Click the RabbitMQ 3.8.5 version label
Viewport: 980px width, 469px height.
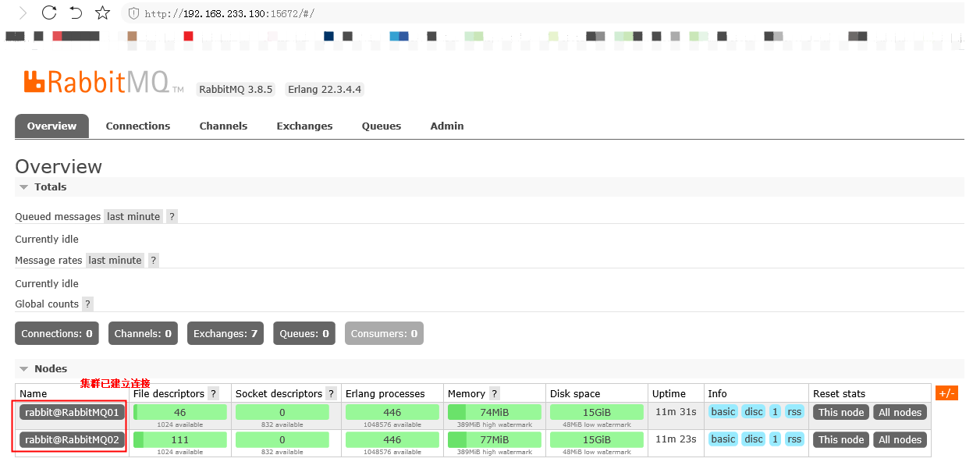coord(236,90)
